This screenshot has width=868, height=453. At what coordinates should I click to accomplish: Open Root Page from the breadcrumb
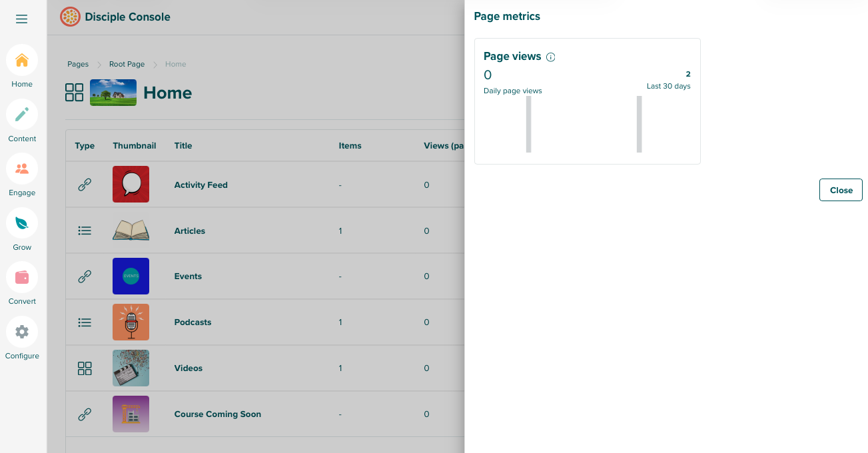(127, 64)
